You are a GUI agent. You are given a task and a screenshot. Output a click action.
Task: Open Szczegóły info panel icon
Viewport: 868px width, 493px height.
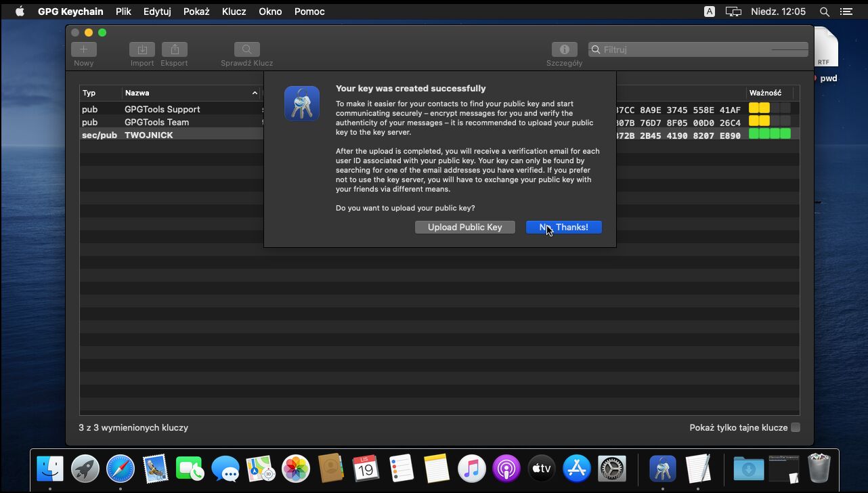click(x=564, y=49)
